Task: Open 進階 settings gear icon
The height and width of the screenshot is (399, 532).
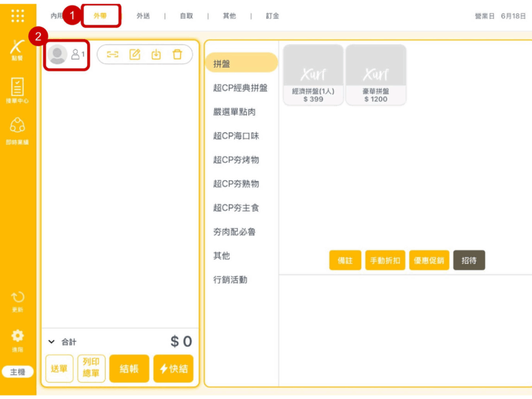Action: coord(18,339)
